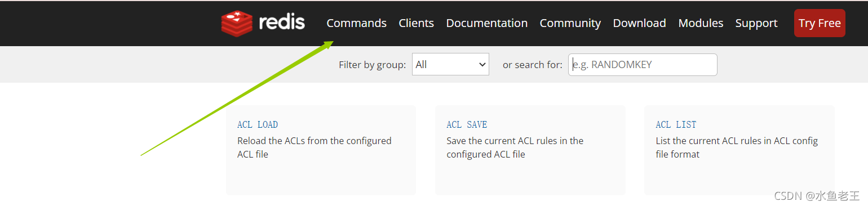Open the Commands menu item

click(357, 23)
